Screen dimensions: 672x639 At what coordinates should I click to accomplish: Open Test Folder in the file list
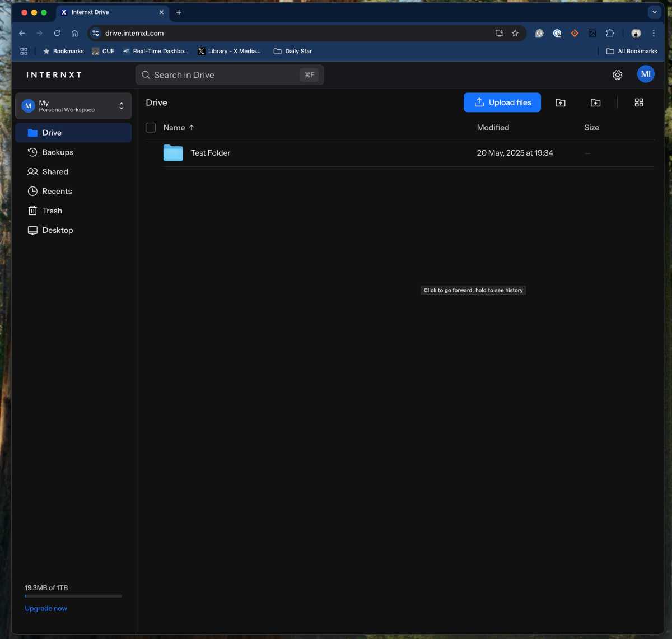point(210,152)
